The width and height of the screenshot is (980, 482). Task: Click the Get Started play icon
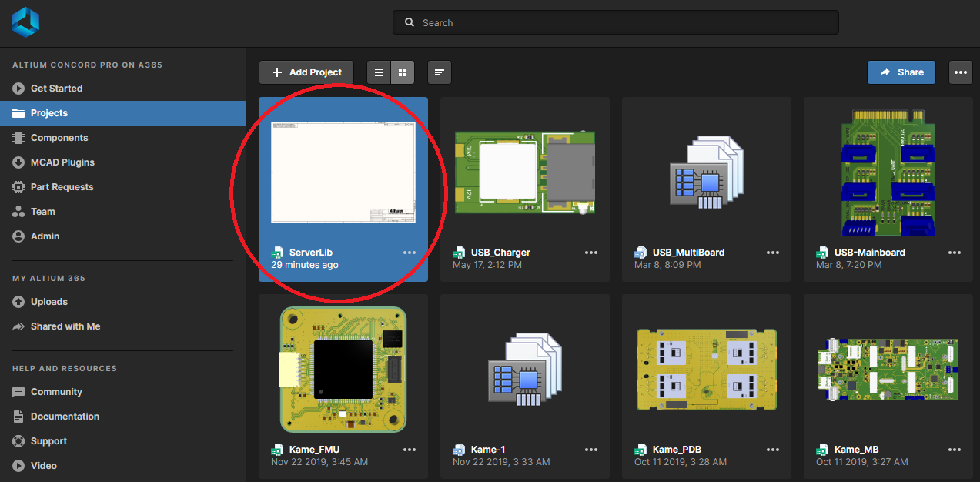coord(18,89)
